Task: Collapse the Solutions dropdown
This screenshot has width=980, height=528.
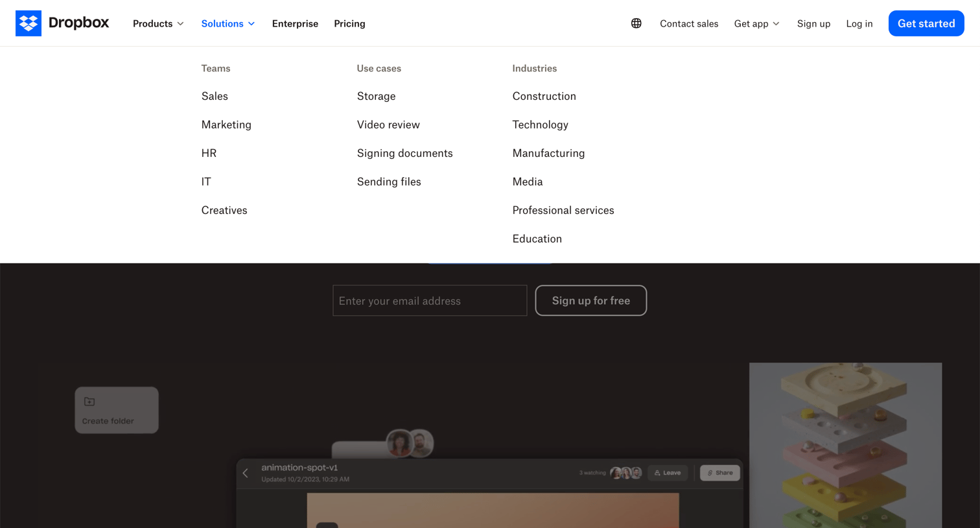Action: pyautogui.click(x=228, y=23)
